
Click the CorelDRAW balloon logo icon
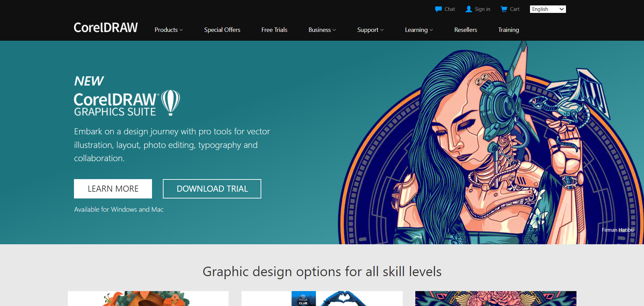tap(170, 102)
